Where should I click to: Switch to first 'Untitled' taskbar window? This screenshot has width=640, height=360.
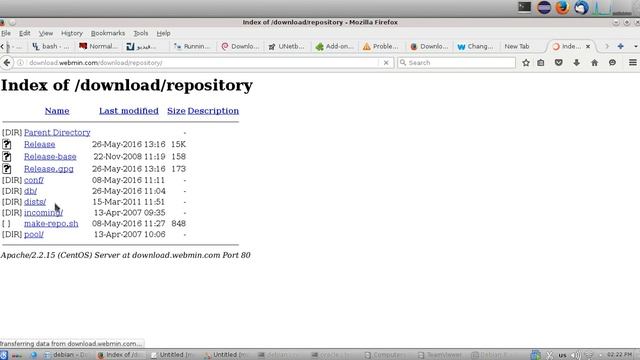173,355
